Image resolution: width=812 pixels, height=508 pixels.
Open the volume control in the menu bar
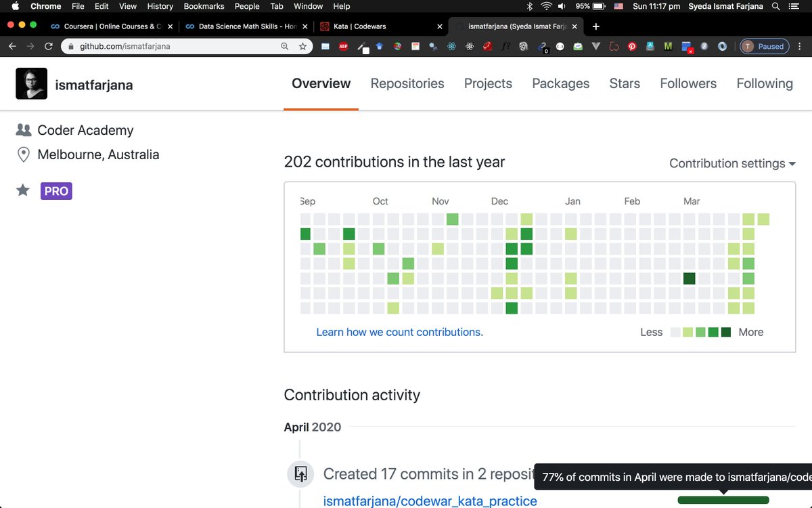562,6
